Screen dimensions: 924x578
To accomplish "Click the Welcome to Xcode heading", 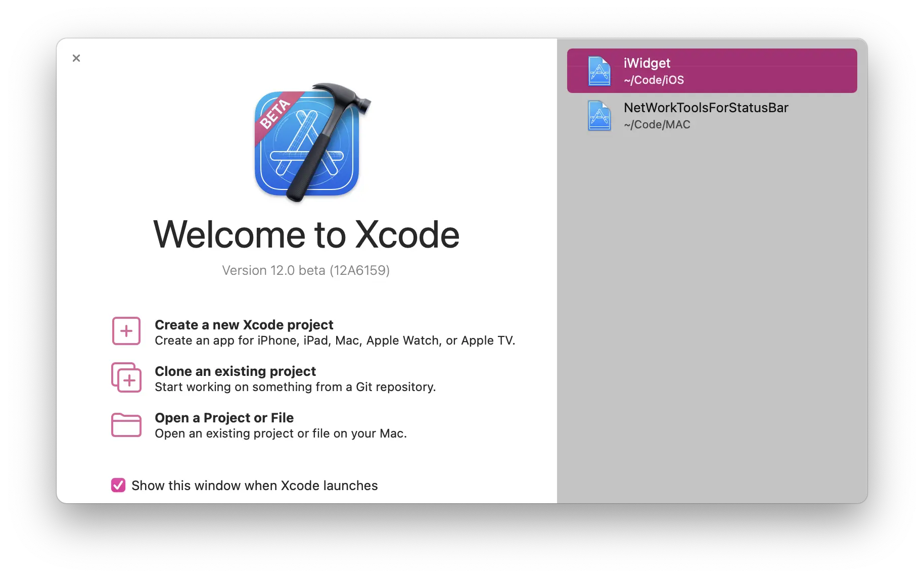I will (306, 235).
